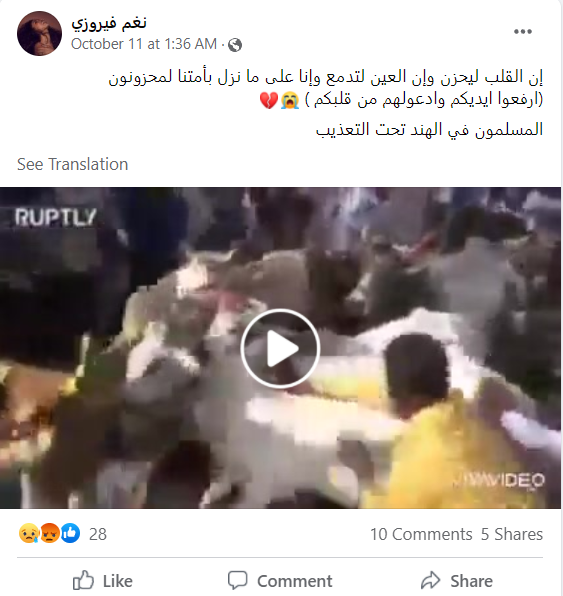Click the Comment text label
This screenshot has width=563, height=596.
pos(295,581)
